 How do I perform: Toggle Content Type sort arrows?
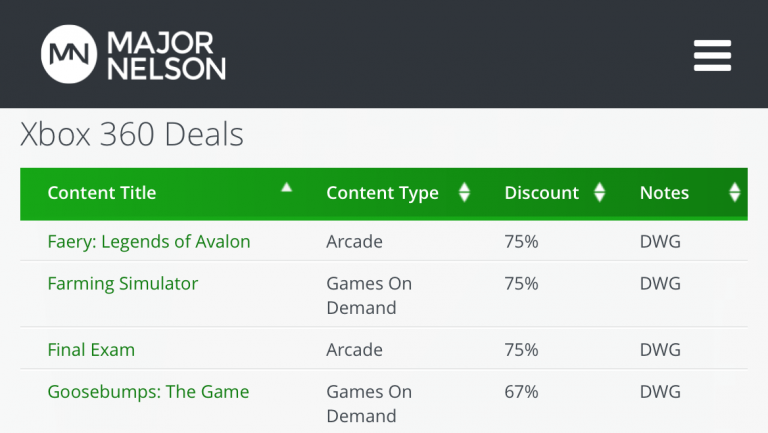[464, 193]
